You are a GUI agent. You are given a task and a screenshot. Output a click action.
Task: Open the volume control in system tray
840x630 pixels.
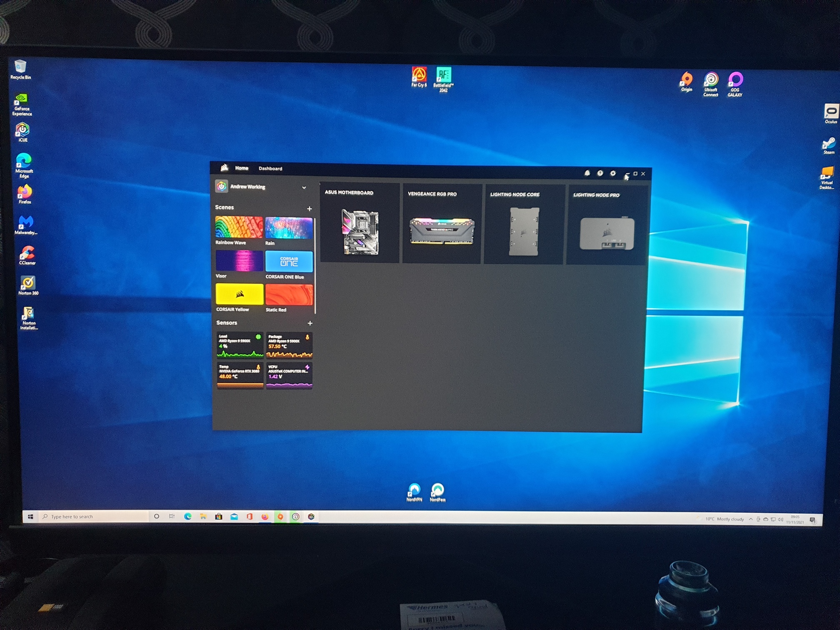click(x=780, y=520)
